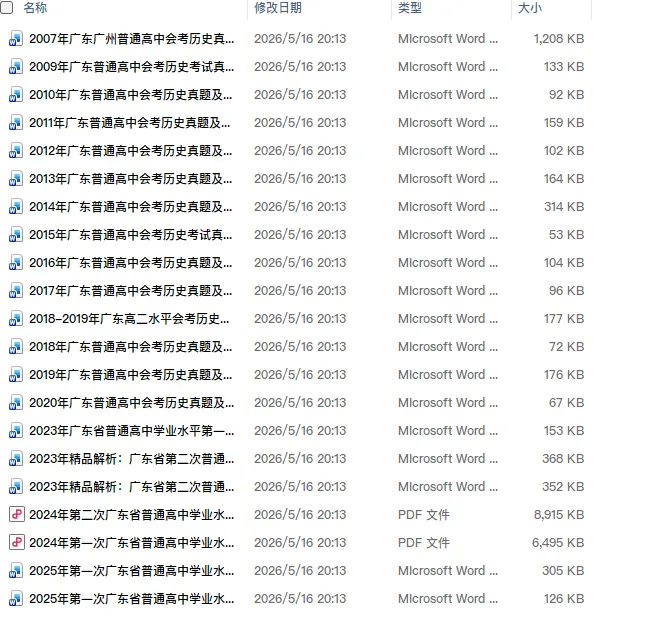Screen dimensions: 667x622
Task: Click the 2012年 file's Word icon
Action: tap(16, 151)
